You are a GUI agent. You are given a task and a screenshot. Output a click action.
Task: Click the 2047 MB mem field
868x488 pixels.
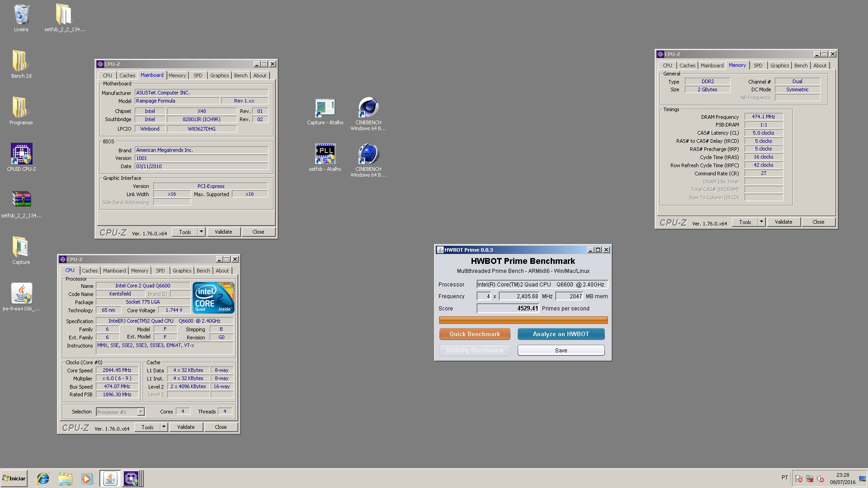coord(570,296)
